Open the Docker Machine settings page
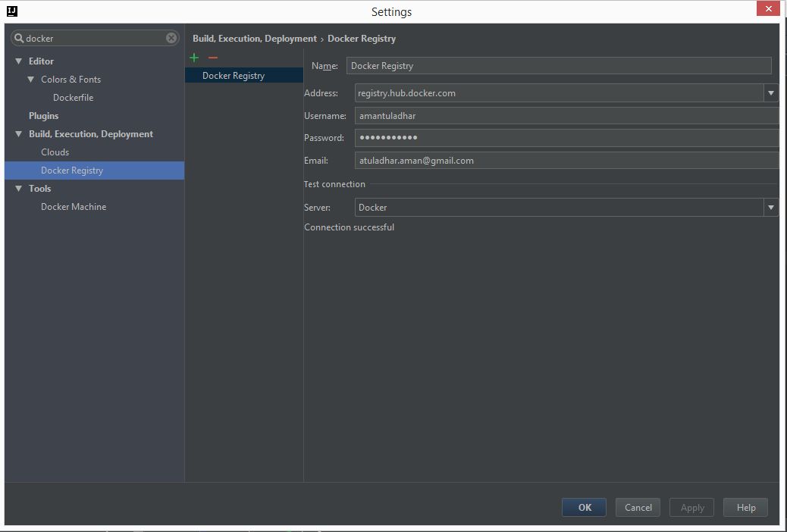The image size is (787, 532). [74, 207]
